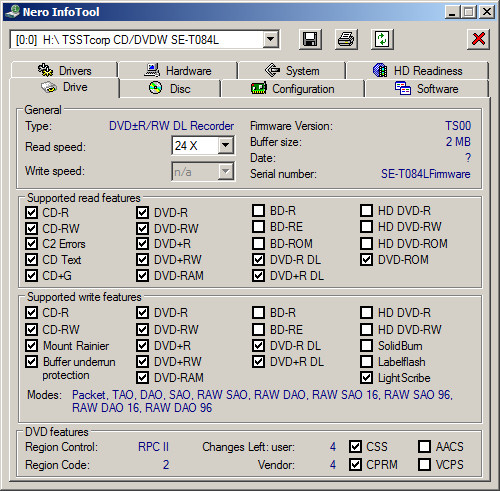Open the Drivers tab
This screenshot has width=500, height=491.
coord(64,70)
